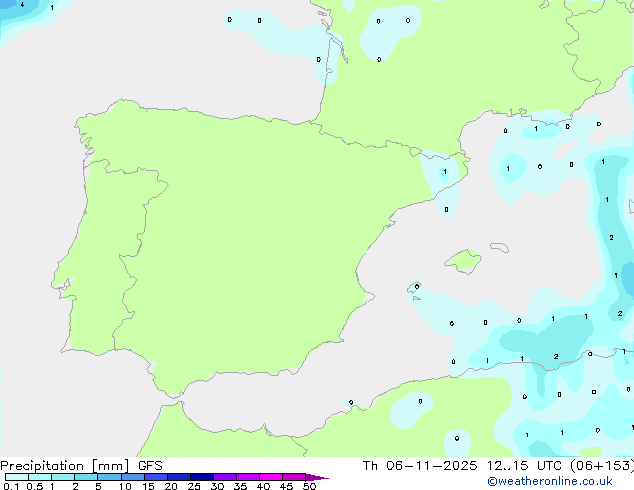Pick the 0.5–1 mm legend swatch

(x=40, y=477)
